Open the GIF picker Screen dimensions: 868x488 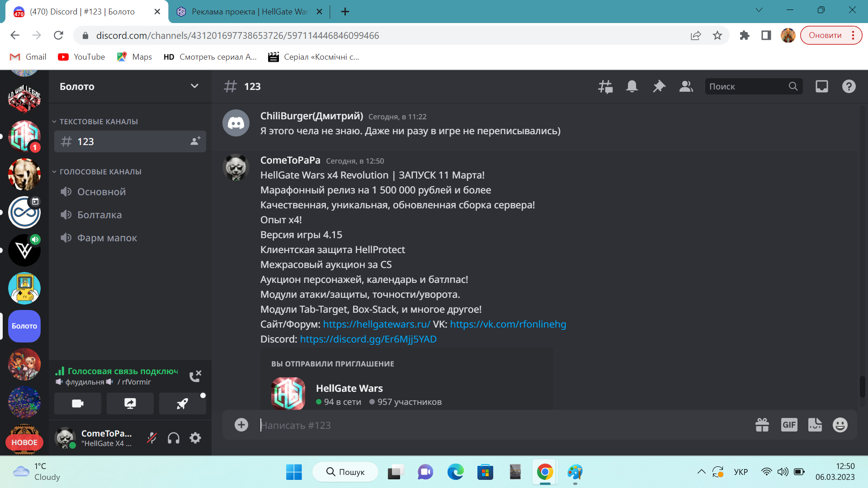click(789, 425)
